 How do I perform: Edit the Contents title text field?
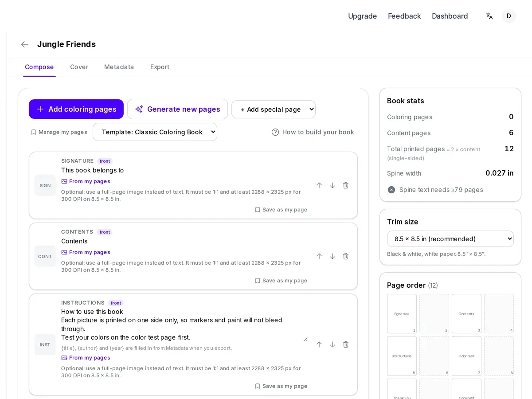point(184,241)
